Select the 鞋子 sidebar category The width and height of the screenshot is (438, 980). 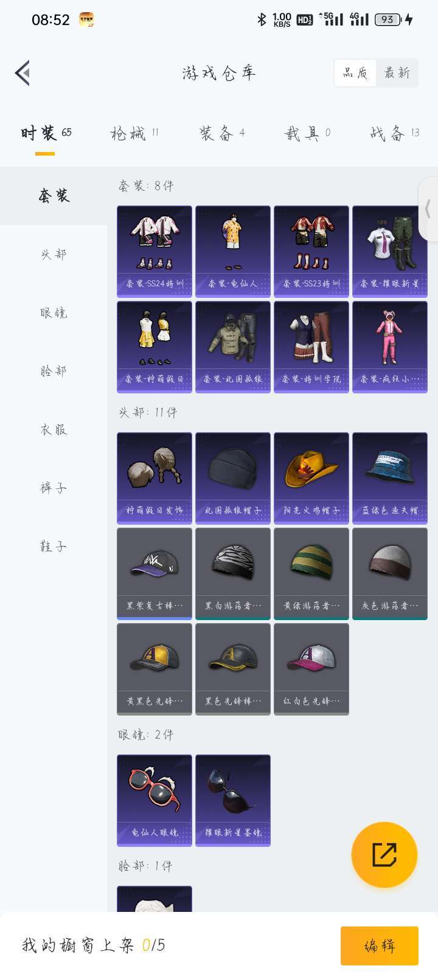[x=54, y=546]
